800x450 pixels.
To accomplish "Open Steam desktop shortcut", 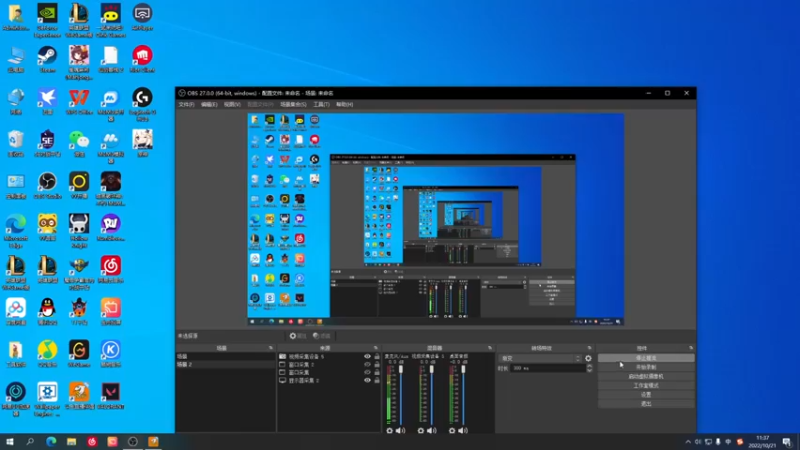I will [x=47, y=59].
